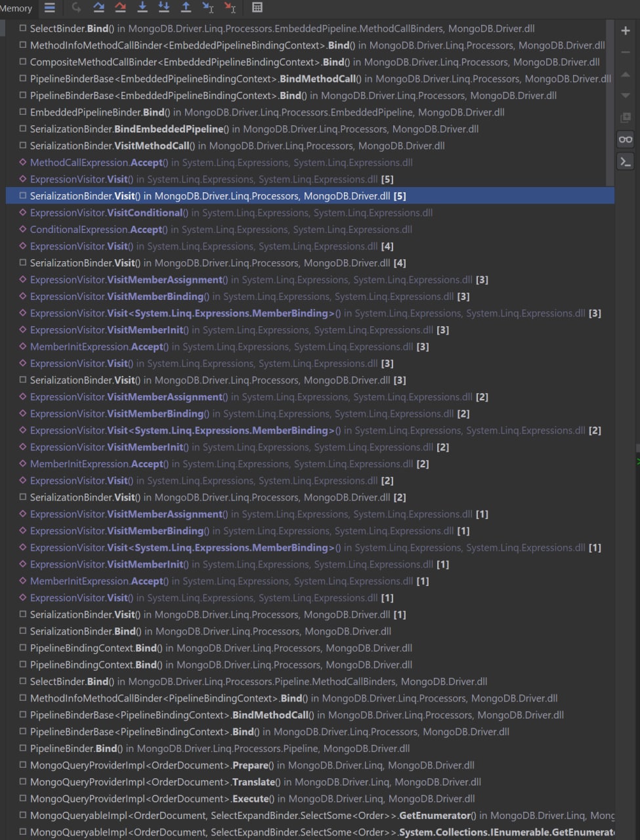Select the PipelineBinder.Bind() frame
640x840 pixels.
coord(310,749)
